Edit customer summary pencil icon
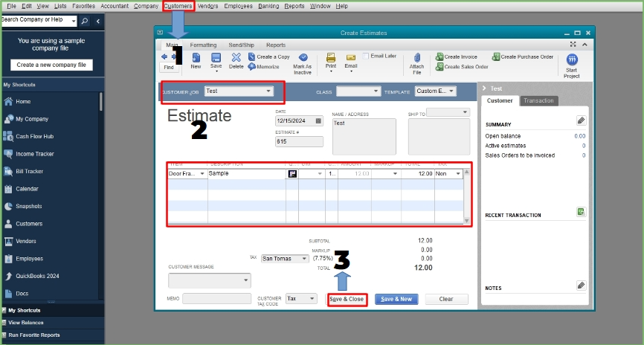Screen dimensions: 644x345 pos(581,120)
